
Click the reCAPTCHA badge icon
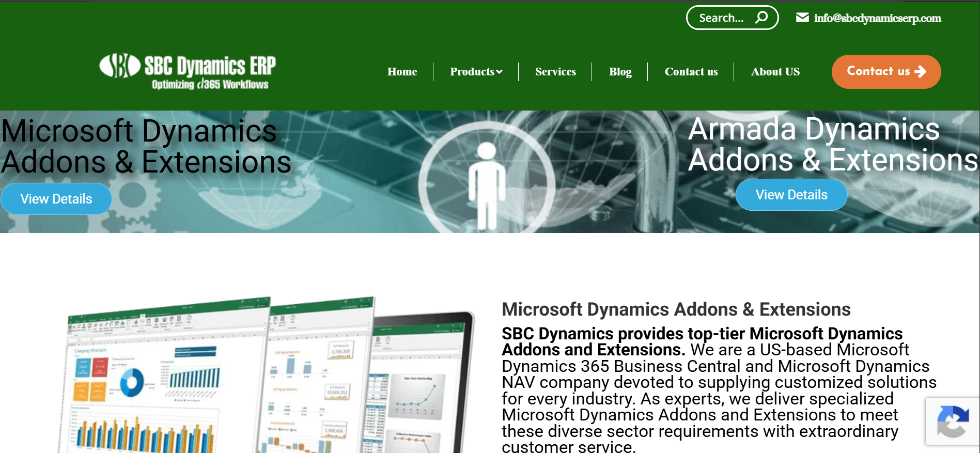coord(953,421)
